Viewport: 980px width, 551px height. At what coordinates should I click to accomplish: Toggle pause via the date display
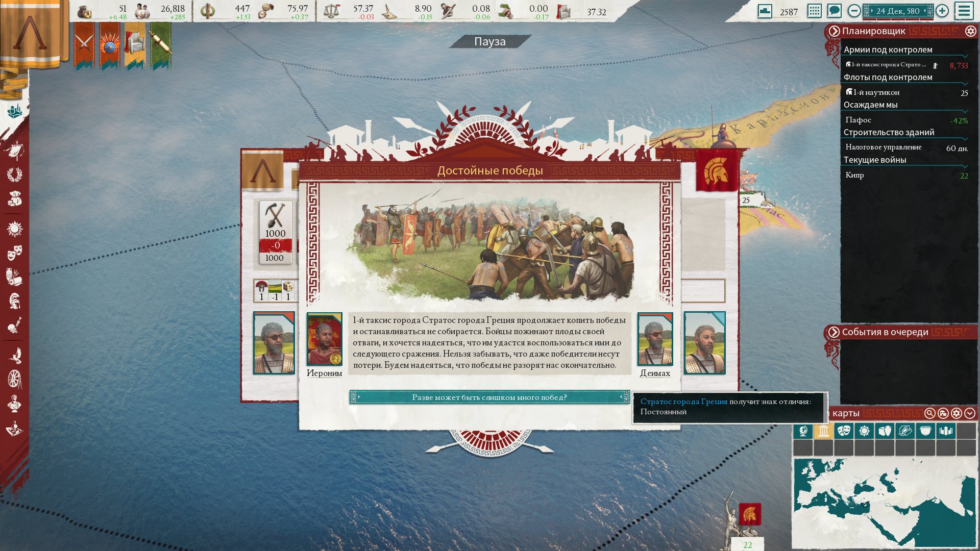click(x=898, y=11)
